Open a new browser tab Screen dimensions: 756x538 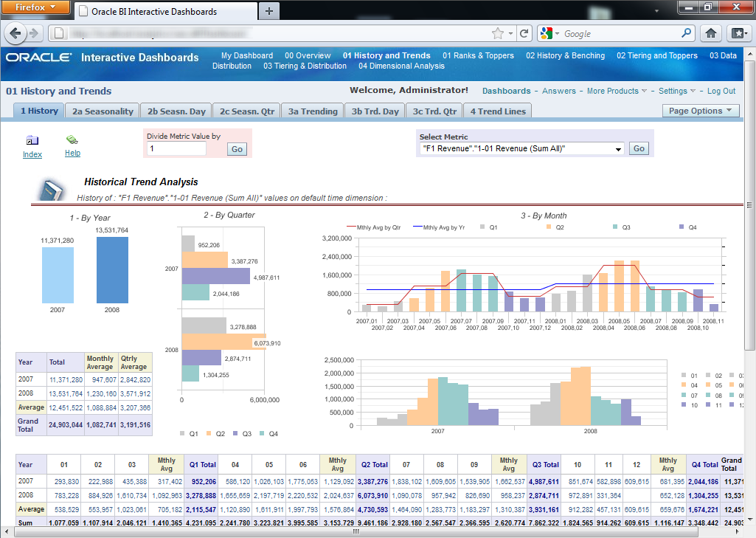(x=268, y=11)
